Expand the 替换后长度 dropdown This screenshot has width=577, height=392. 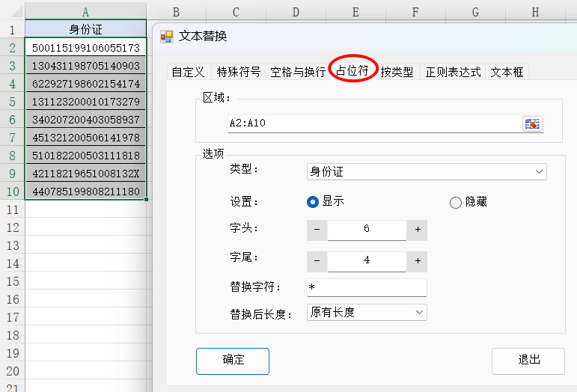pyautogui.click(x=367, y=312)
